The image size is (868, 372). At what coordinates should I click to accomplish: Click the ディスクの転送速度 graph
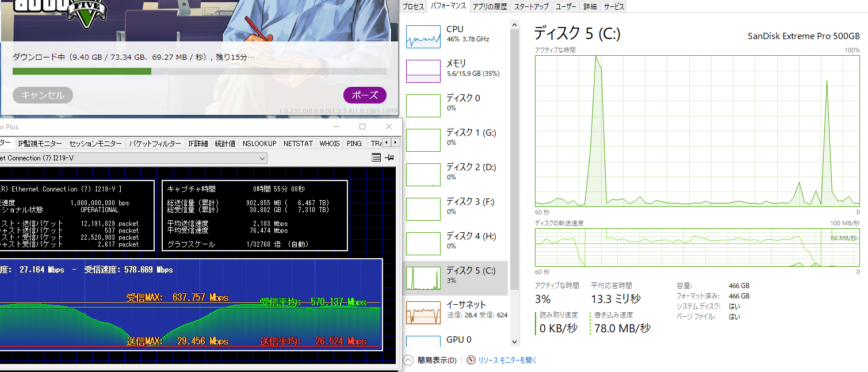click(x=697, y=247)
